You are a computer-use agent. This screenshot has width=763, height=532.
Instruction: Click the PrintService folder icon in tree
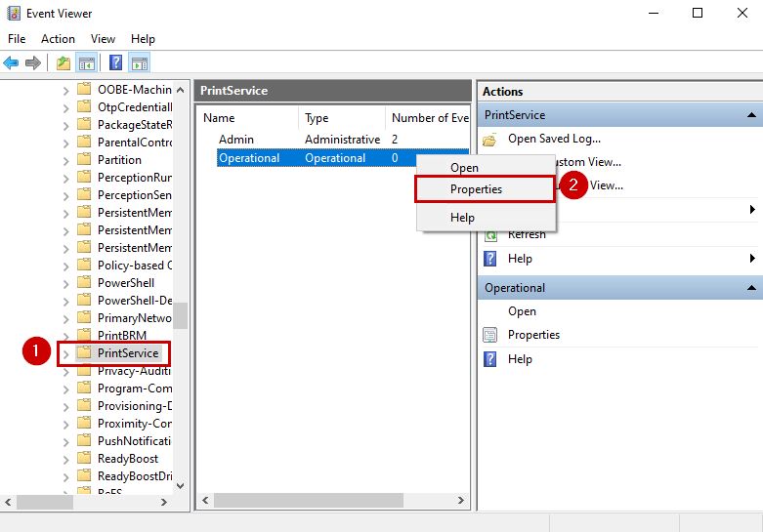pos(84,352)
